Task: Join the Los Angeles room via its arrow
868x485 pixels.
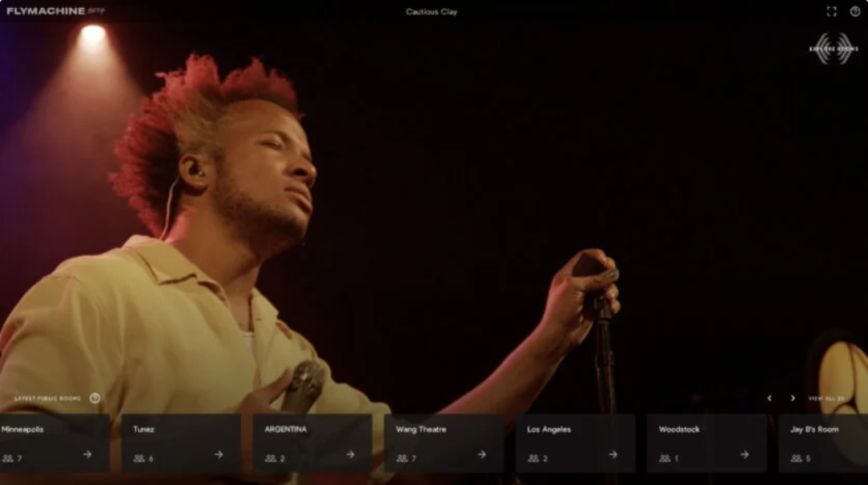Action: coord(612,454)
